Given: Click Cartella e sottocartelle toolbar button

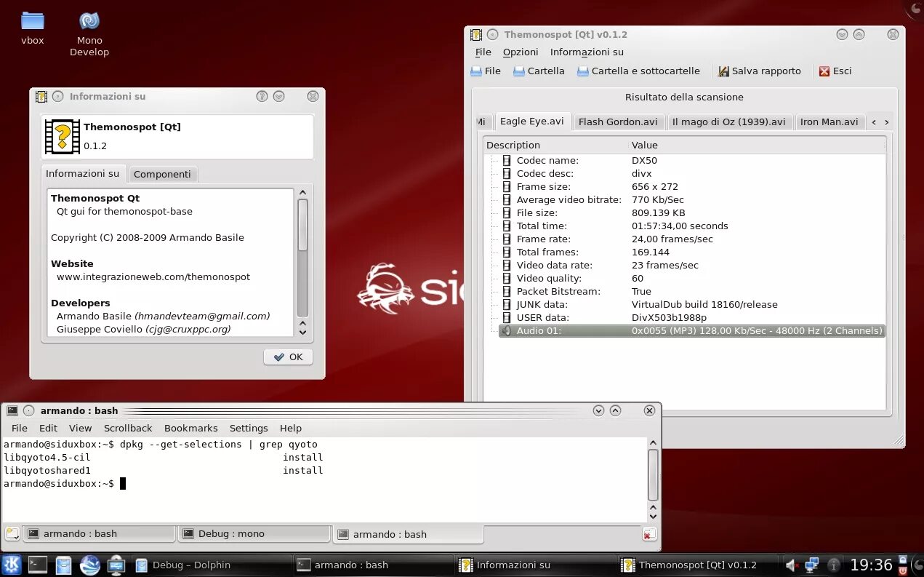Looking at the screenshot, I should click(638, 71).
